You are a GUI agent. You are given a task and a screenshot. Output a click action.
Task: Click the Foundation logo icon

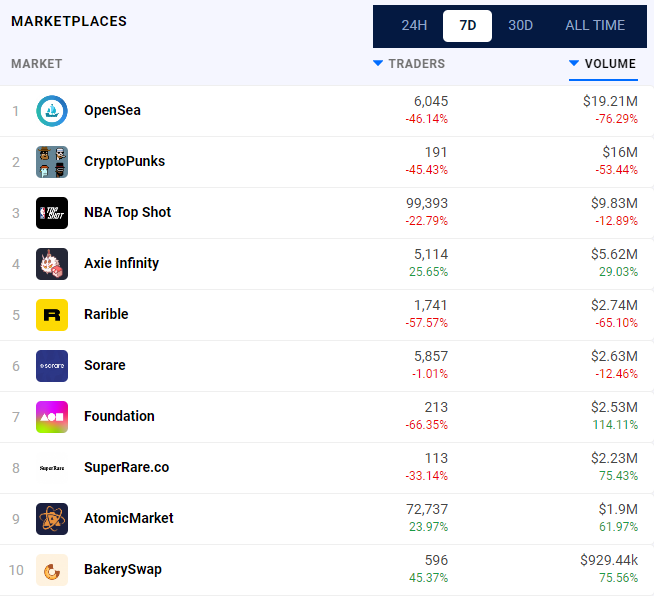pyautogui.click(x=52, y=417)
